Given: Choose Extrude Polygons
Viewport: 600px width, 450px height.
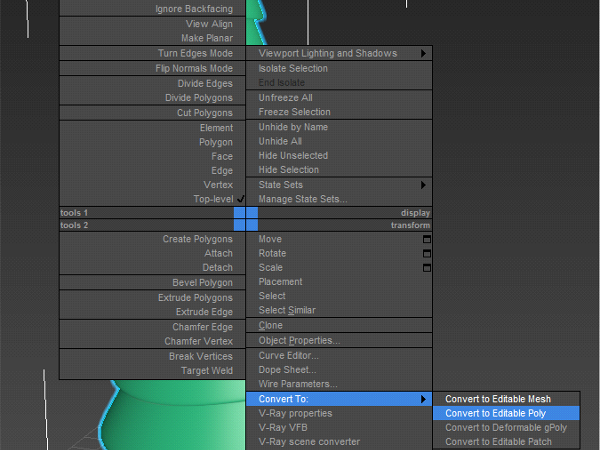Looking at the screenshot, I should [152, 297].
